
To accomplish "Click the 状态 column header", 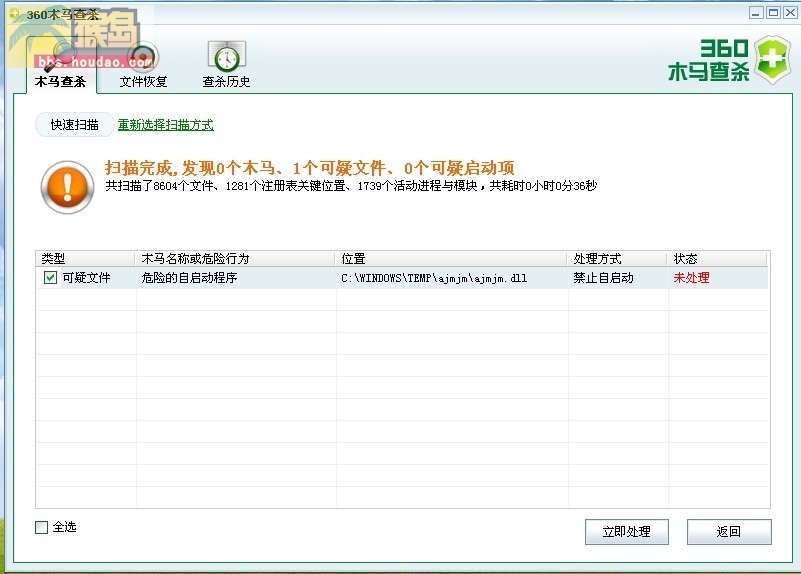I will tap(717, 258).
